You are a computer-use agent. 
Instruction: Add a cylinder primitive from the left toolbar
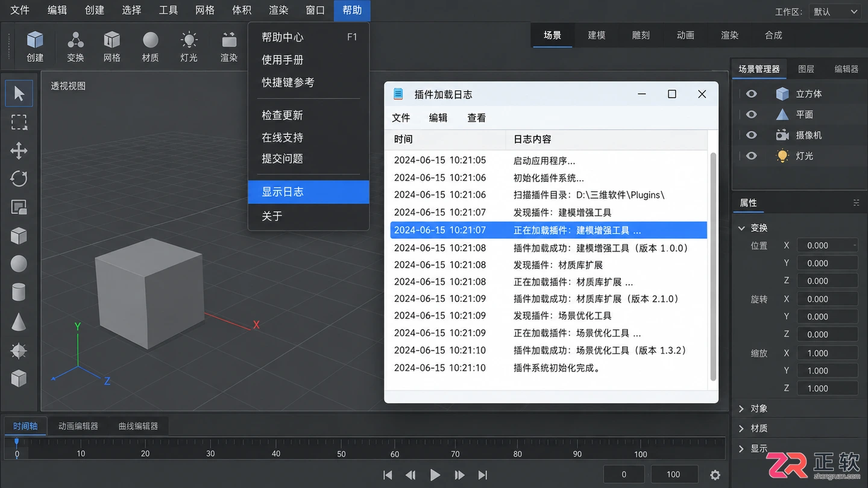[x=19, y=293]
